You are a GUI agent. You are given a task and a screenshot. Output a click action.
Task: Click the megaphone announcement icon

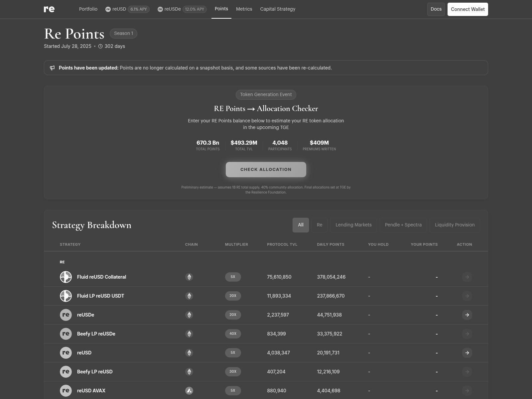pos(52,68)
